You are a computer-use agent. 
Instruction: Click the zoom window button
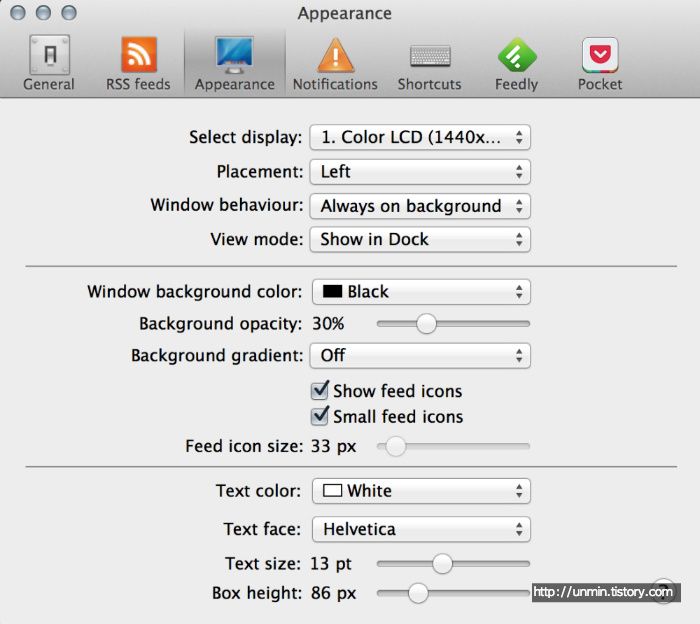point(69,12)
